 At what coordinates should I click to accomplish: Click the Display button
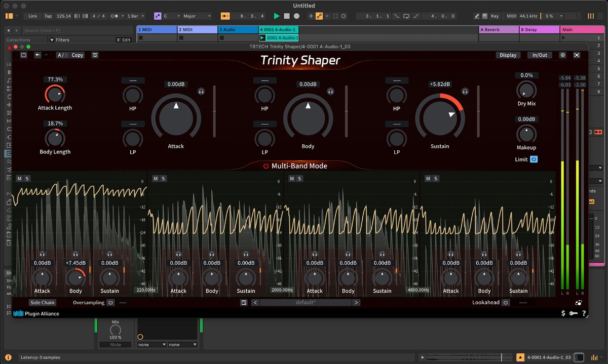click(508, 55)
